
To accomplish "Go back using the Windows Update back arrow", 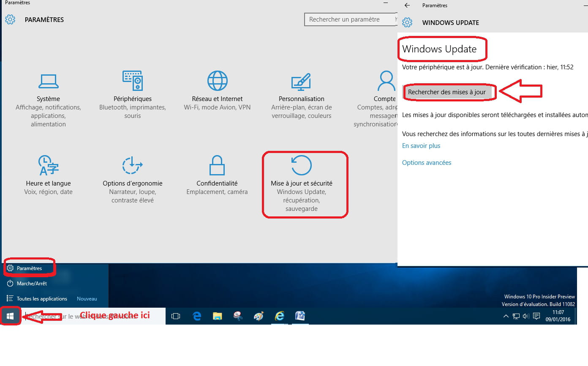I will (407, 5).
